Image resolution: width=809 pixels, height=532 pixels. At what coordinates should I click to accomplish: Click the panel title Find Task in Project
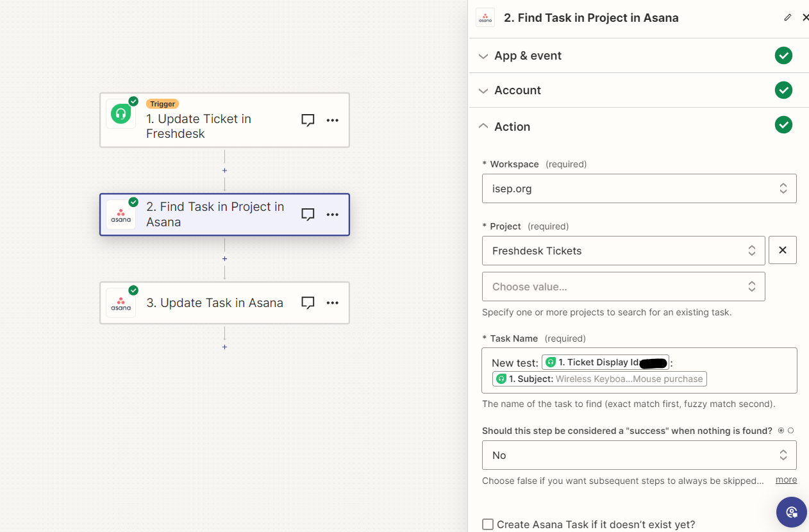tap(591, 18)
